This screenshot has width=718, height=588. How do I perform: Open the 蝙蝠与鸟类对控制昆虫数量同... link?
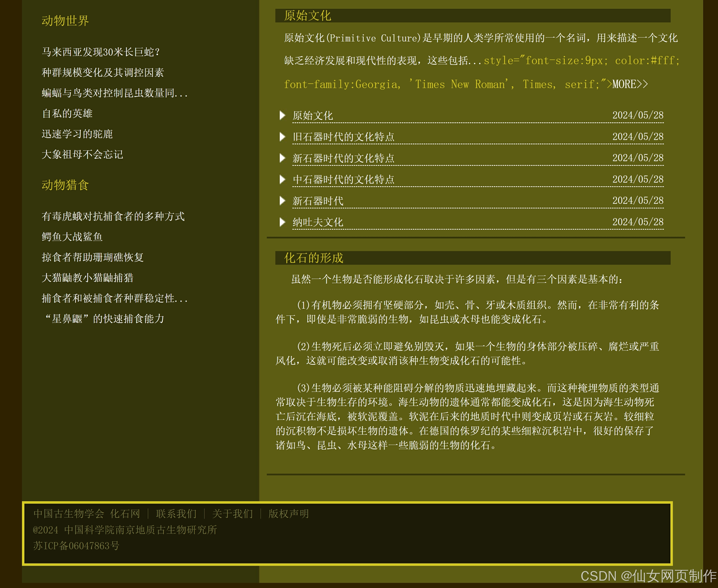(x=115, y=93)
